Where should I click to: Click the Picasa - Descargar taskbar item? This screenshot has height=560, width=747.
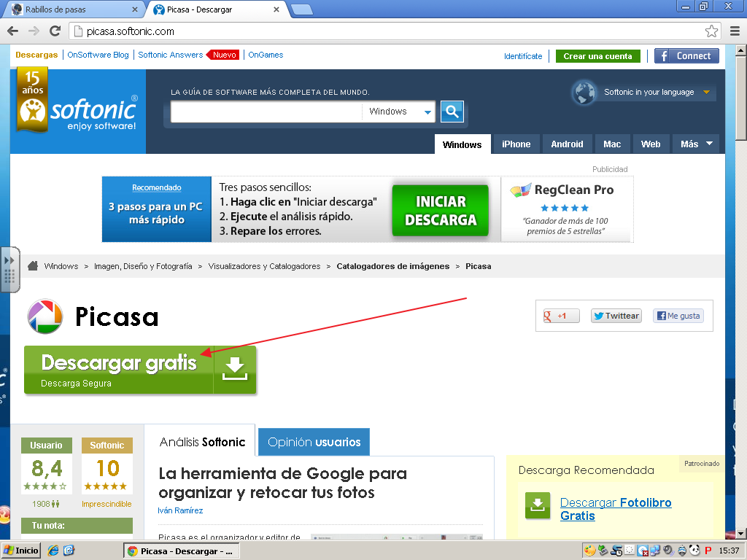(181, 551)
